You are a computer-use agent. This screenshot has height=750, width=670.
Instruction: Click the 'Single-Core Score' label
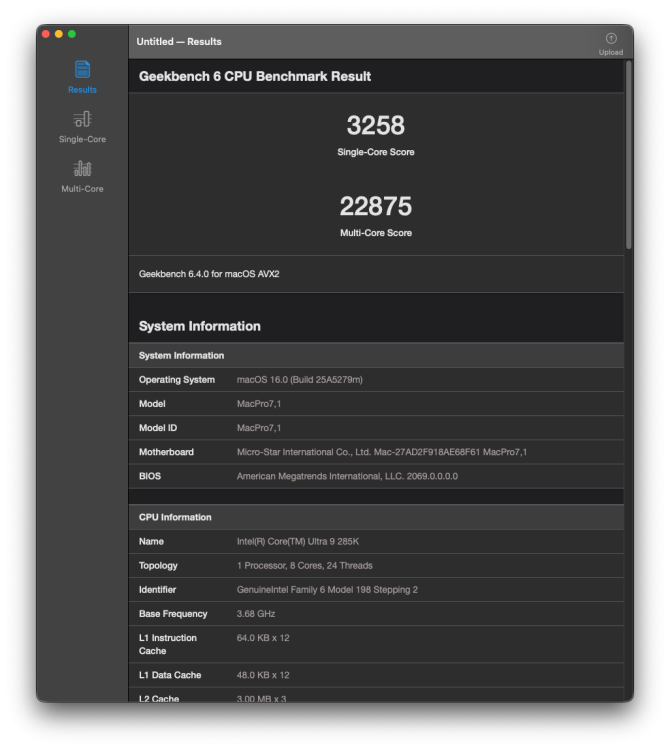(x=375, y=152)
